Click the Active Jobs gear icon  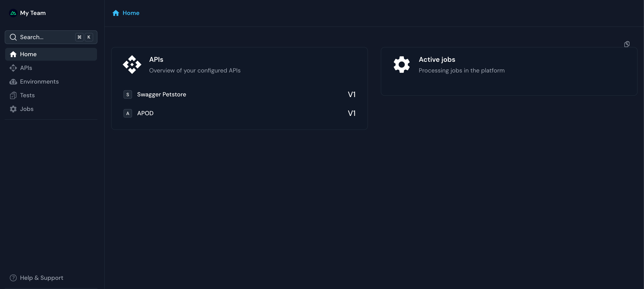tap(400, 64)
